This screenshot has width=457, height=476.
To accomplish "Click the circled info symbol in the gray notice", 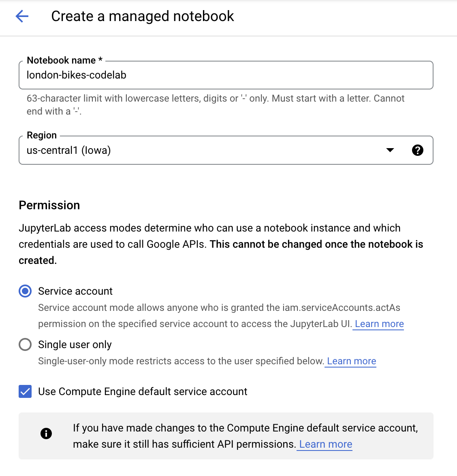I will click(x=46, y=433).
